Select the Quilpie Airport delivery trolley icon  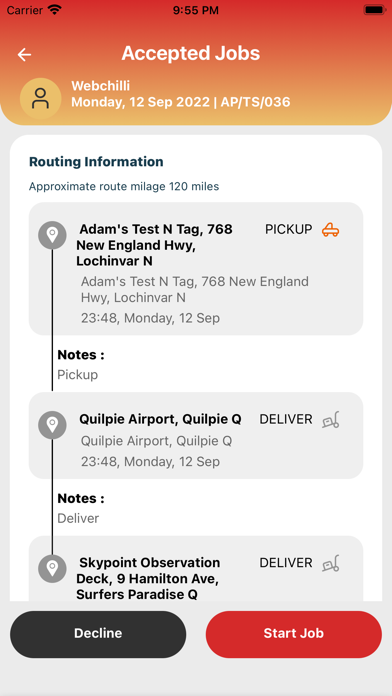pyautogui.click(x=331, y=419)
